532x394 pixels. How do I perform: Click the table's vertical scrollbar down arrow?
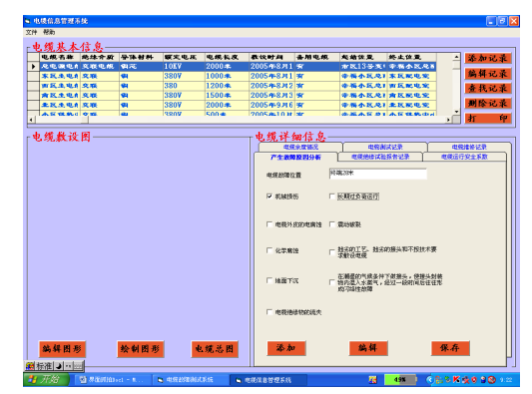[456, 112]
